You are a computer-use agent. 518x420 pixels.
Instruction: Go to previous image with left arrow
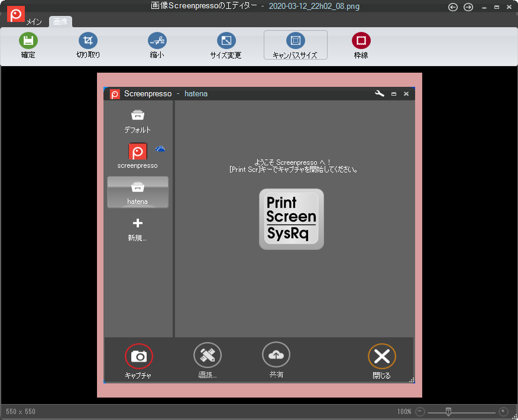pos(453,7)
